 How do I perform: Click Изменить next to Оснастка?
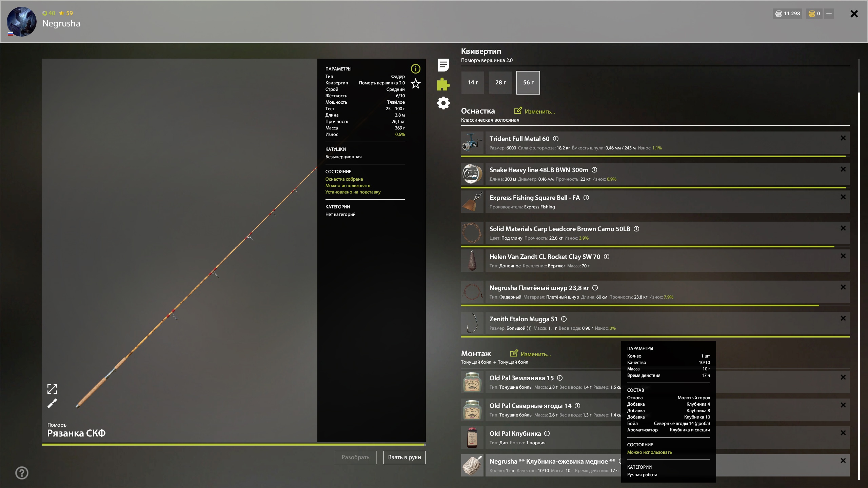coord(534,111)
